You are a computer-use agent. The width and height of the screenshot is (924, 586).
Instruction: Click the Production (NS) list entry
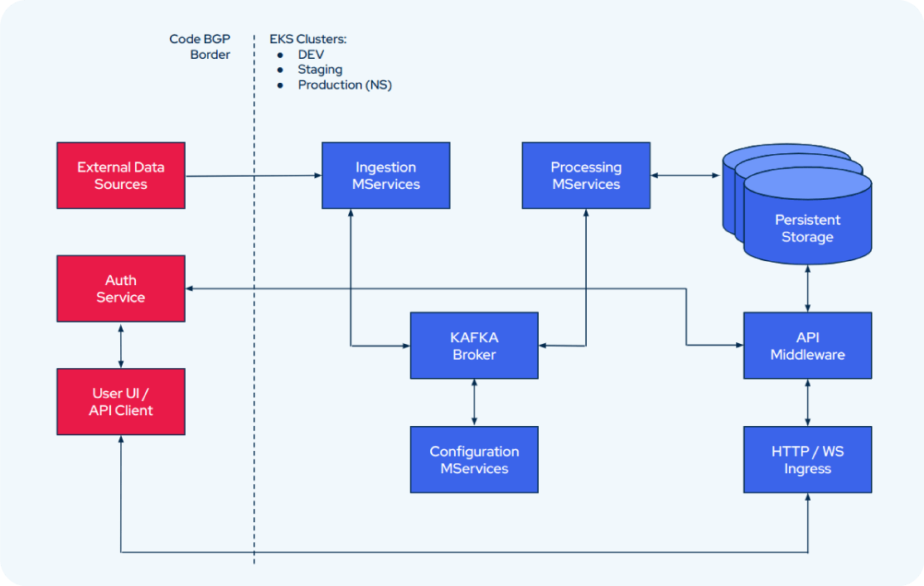point(345,85)
